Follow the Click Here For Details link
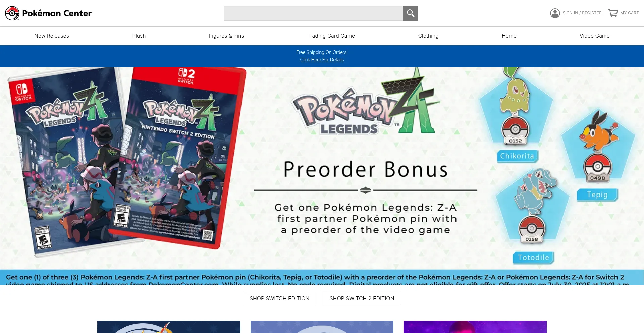Image resolution: width=644 pixels, height=333 pixels. pos(322,60)
